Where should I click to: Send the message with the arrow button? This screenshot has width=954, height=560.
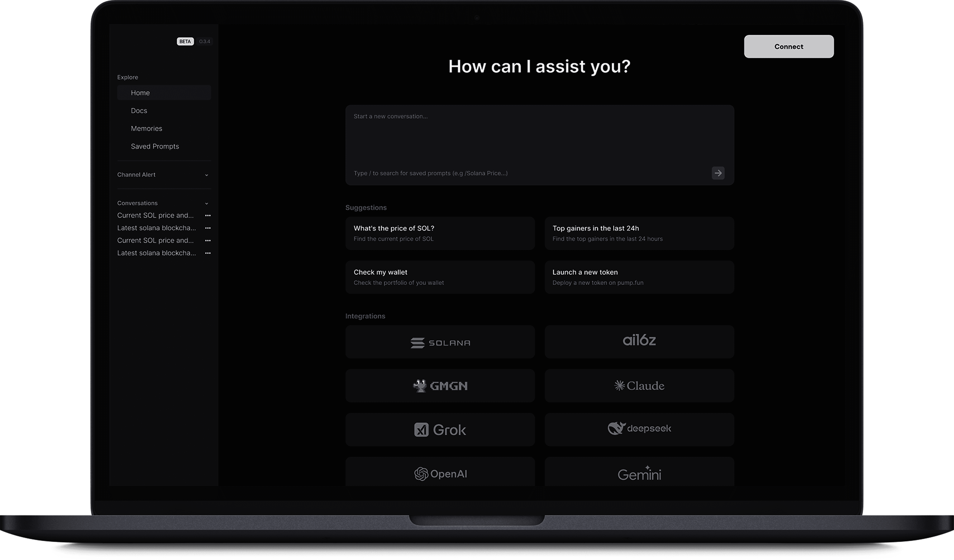pos(718,173)
